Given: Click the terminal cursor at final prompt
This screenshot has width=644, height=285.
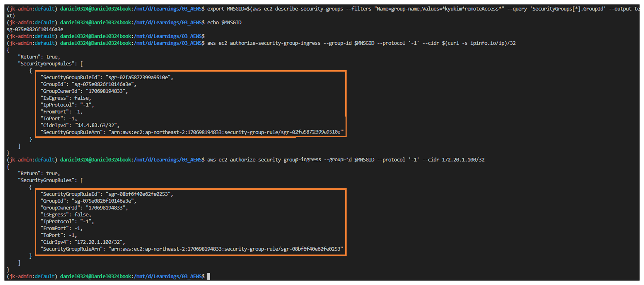Looking at the screenshot, I should (209, 276).
